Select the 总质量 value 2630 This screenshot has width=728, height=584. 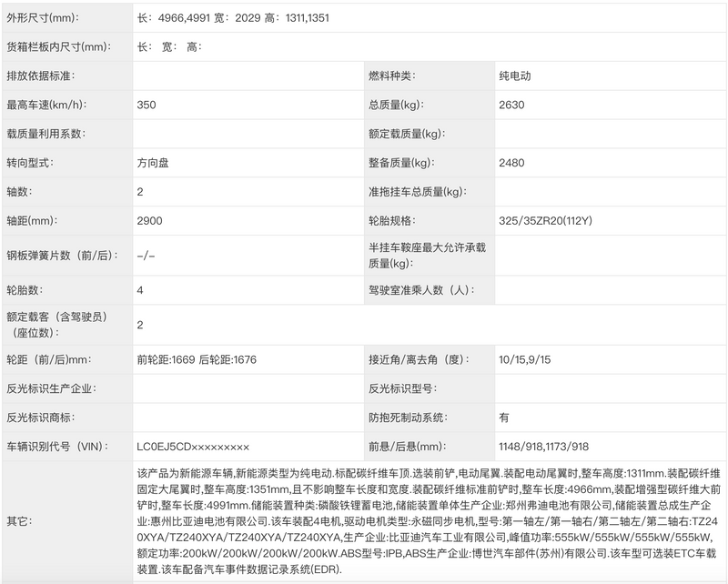[511, 105]
